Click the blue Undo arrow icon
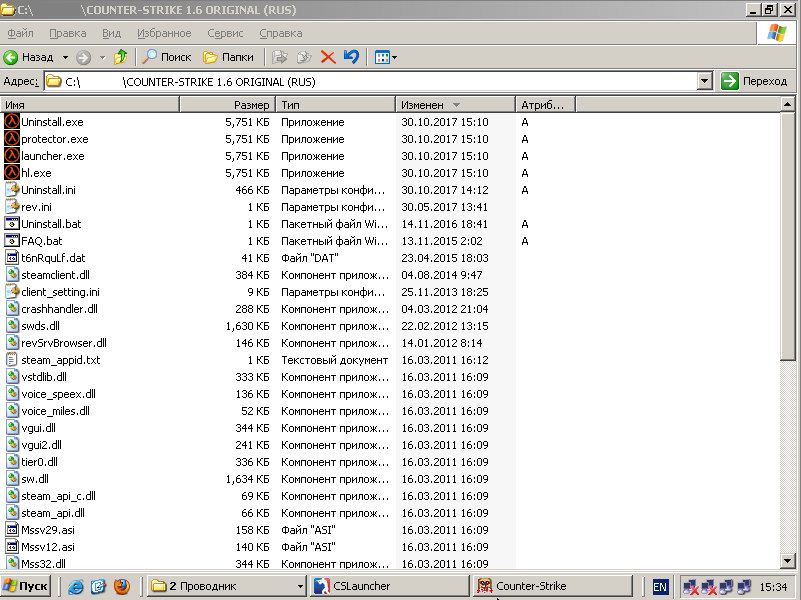Image resolution: width=801 pixels, height=600 pixels. click(351, 57)
